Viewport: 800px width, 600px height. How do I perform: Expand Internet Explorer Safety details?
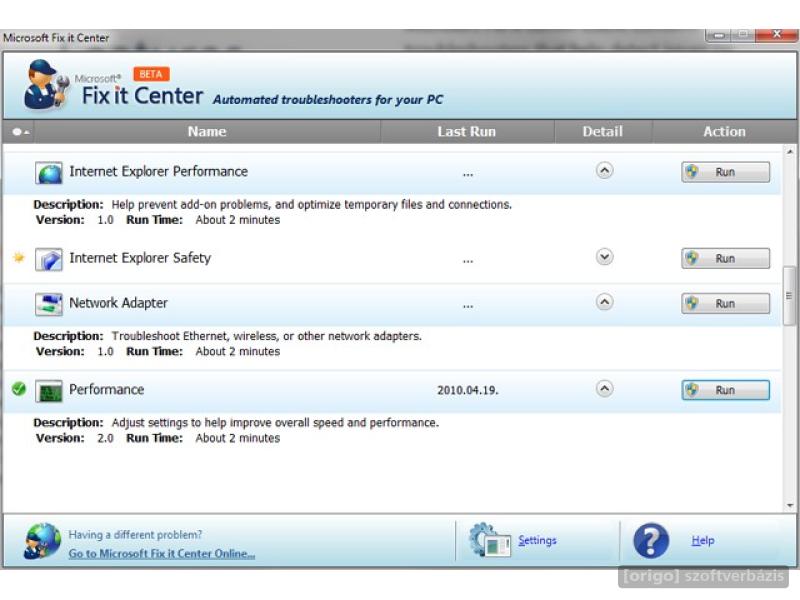click(x=605, y=257)
